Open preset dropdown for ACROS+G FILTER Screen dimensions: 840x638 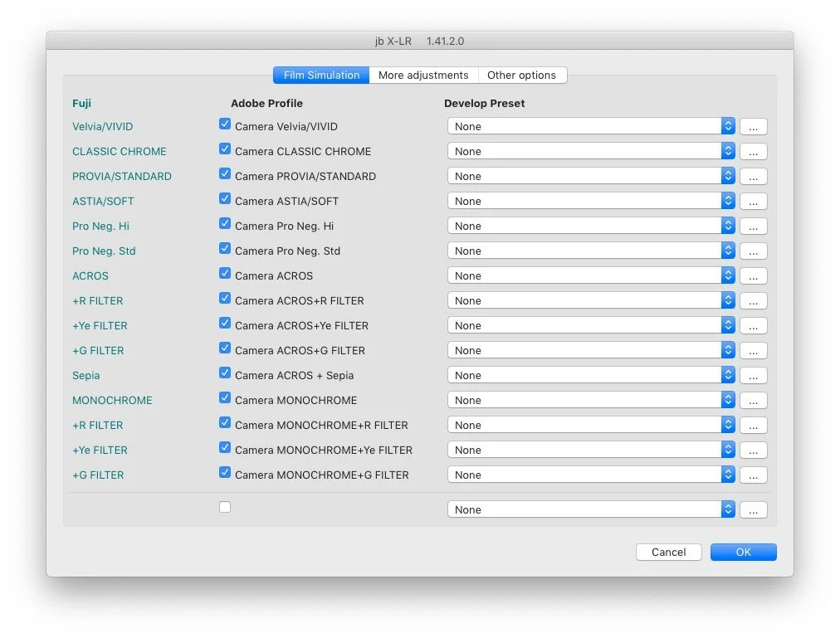coord(591,350)
